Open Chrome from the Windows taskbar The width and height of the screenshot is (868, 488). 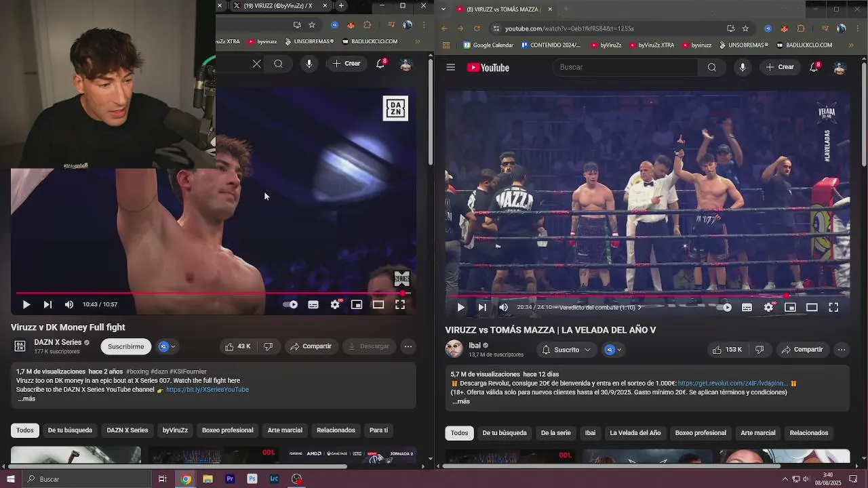186,479
